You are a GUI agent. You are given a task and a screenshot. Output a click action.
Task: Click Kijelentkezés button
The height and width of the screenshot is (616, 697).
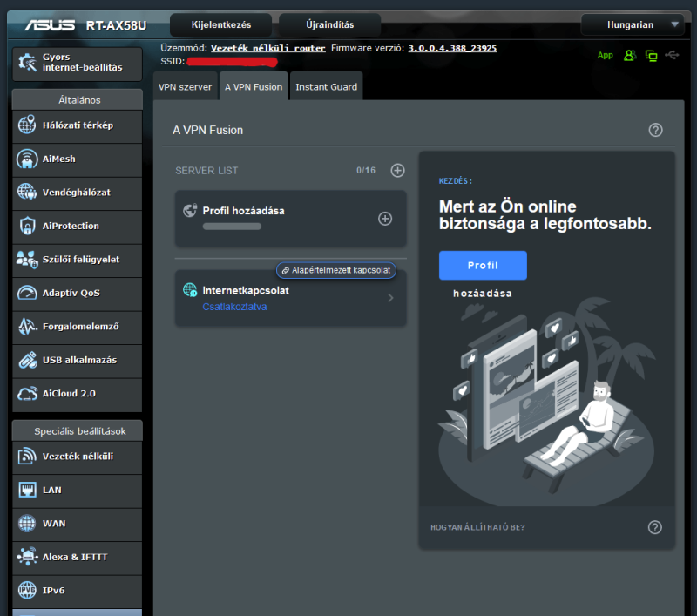pyautogui.click(x=221, y=25)
